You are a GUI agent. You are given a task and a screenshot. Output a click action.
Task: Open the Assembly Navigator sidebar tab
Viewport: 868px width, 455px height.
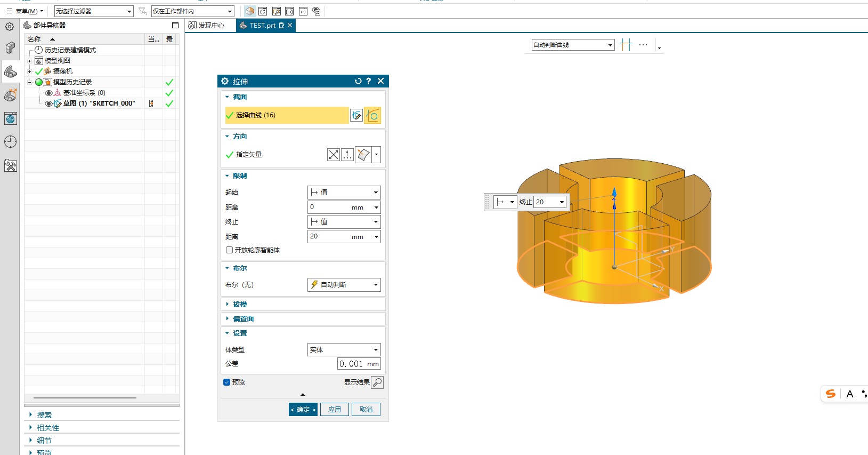pyautogui.click(x=10, y=48)
